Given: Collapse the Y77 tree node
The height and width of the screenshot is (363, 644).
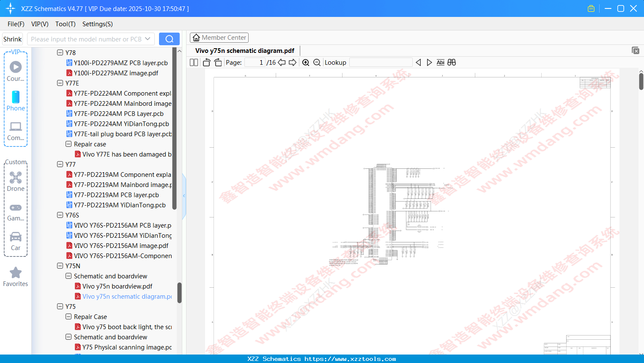Looking at the screenshot, I should click(x=60, y=165).
